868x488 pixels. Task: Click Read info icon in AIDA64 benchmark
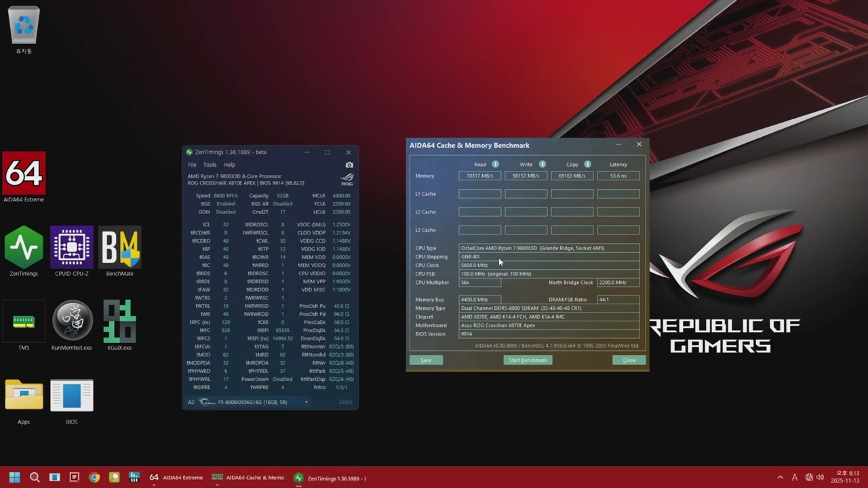(x=495, y=164)
